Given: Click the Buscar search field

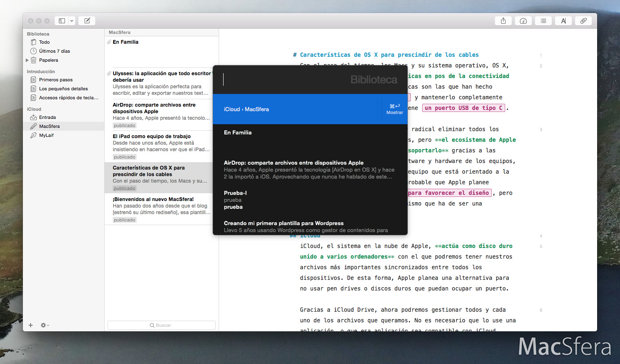Looking at the screenshot, I should pos(161,325).
